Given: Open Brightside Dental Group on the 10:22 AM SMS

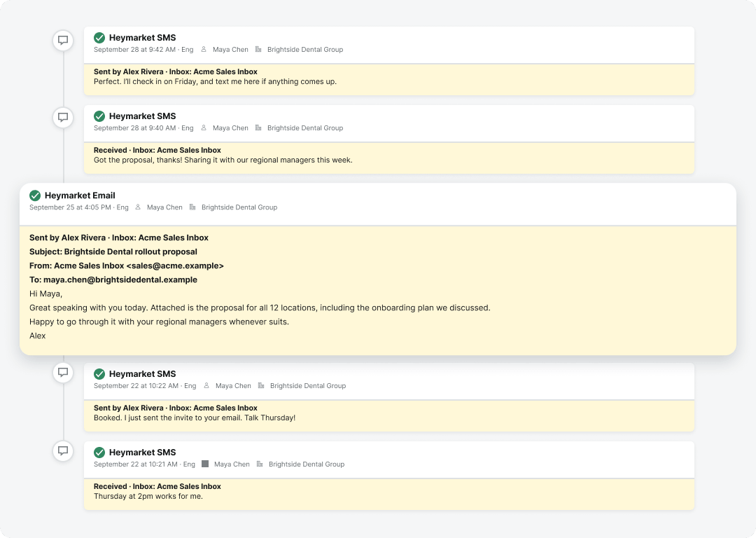Looking at the screenshot, I should 308,385.
